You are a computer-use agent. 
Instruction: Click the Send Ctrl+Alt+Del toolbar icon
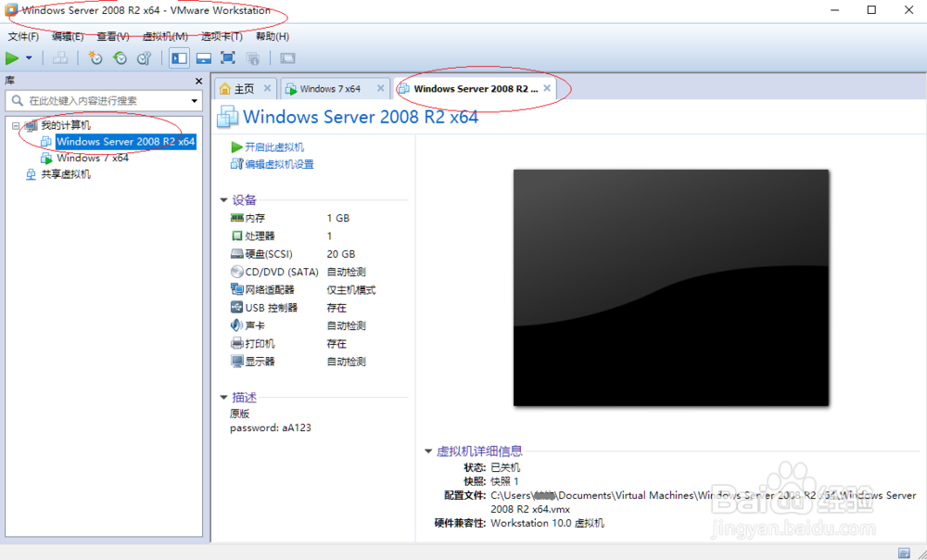(x=59, y=58)
